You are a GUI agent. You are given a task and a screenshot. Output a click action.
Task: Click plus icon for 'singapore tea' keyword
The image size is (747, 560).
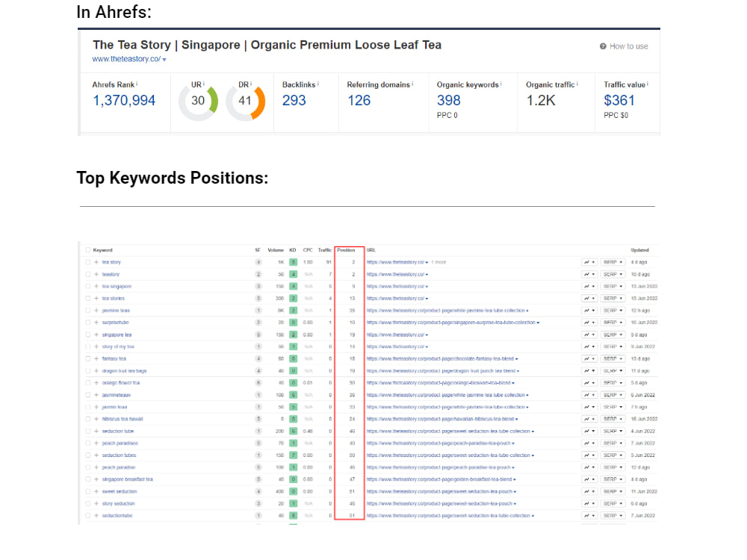pos(96,335)
